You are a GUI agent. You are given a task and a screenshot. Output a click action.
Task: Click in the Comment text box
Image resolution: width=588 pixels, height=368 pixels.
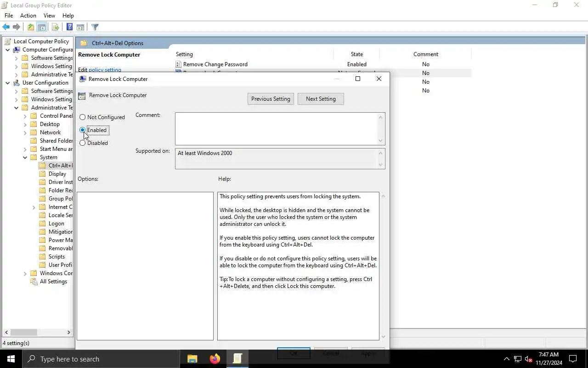(277, 129)
